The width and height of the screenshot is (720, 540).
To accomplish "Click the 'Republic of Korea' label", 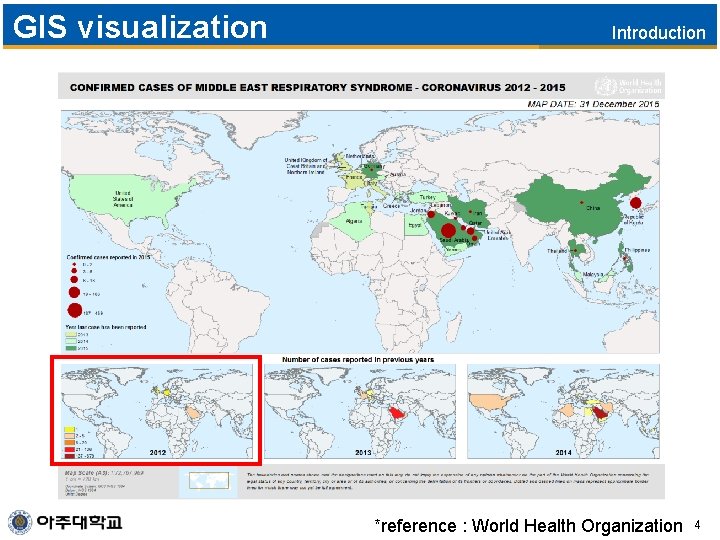I will 634,219.
